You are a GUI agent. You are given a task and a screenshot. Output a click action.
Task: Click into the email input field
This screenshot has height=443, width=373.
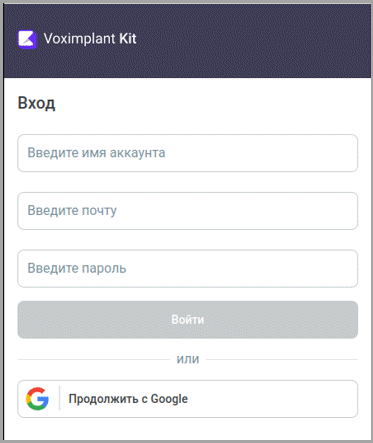(x=188, y=211)
